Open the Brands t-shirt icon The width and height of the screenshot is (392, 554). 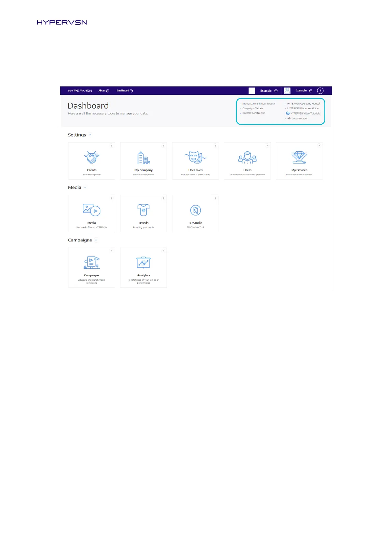click(x=144, y=210)
